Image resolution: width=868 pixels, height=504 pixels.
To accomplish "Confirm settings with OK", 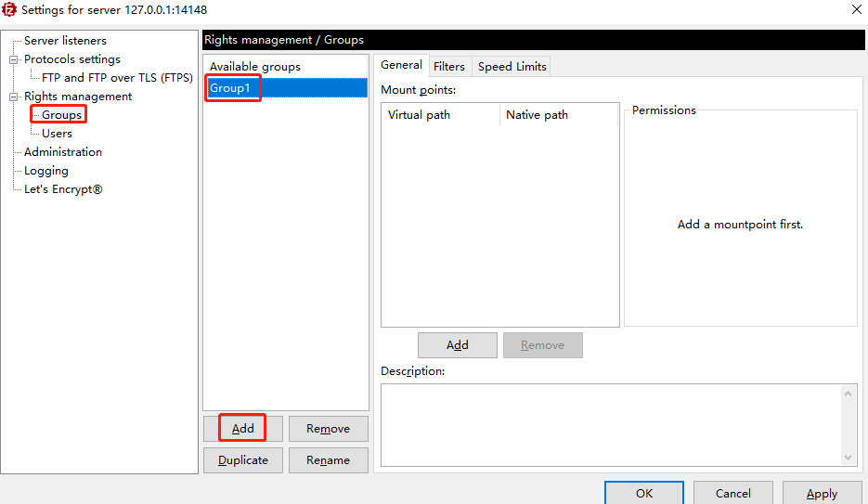I will 643,493.
